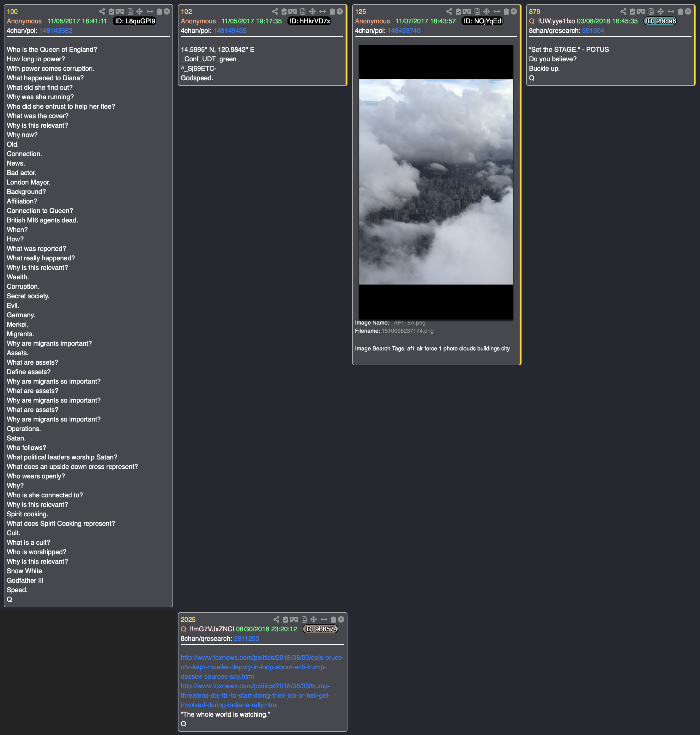Click the circled triangle icon on post 879
The width and height of the screenshot is (700, 735).
tap(688, 12)
